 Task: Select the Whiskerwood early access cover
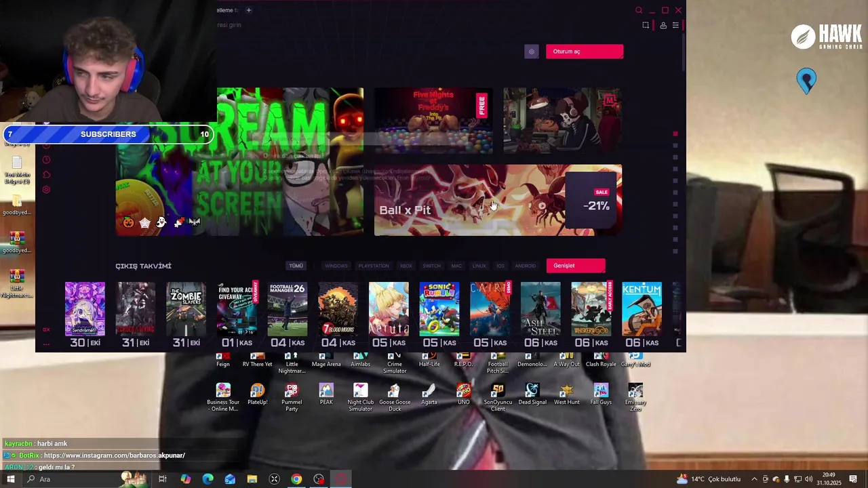(591, 309)
